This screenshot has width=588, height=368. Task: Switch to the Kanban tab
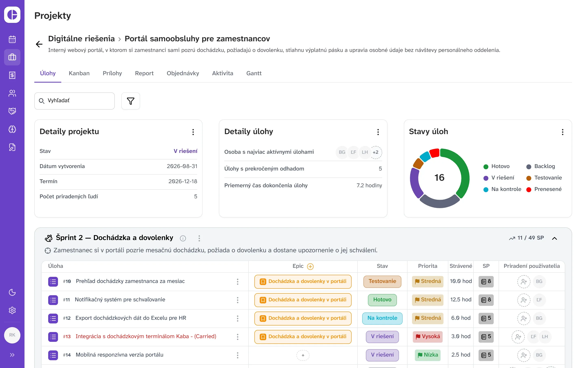pyautogui.click(x=79, y=73)
